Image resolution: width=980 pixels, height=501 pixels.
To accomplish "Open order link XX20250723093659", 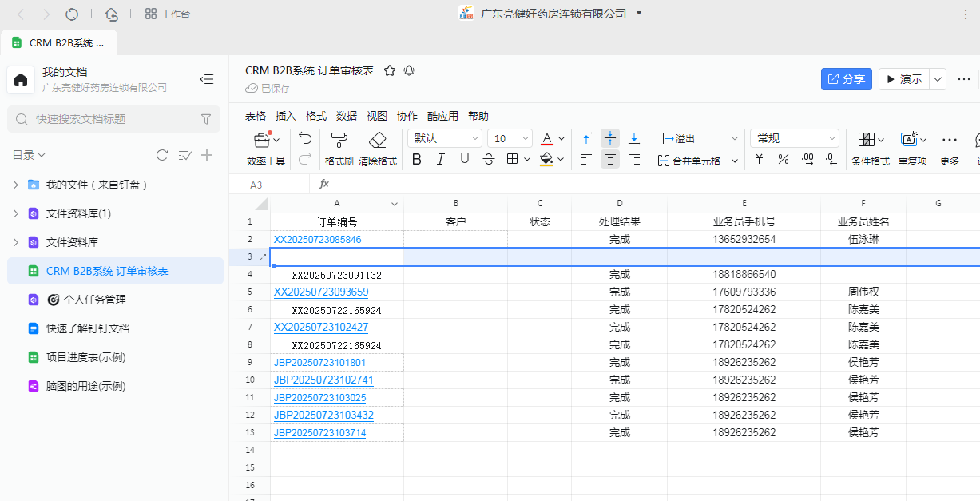I will 321,292.
